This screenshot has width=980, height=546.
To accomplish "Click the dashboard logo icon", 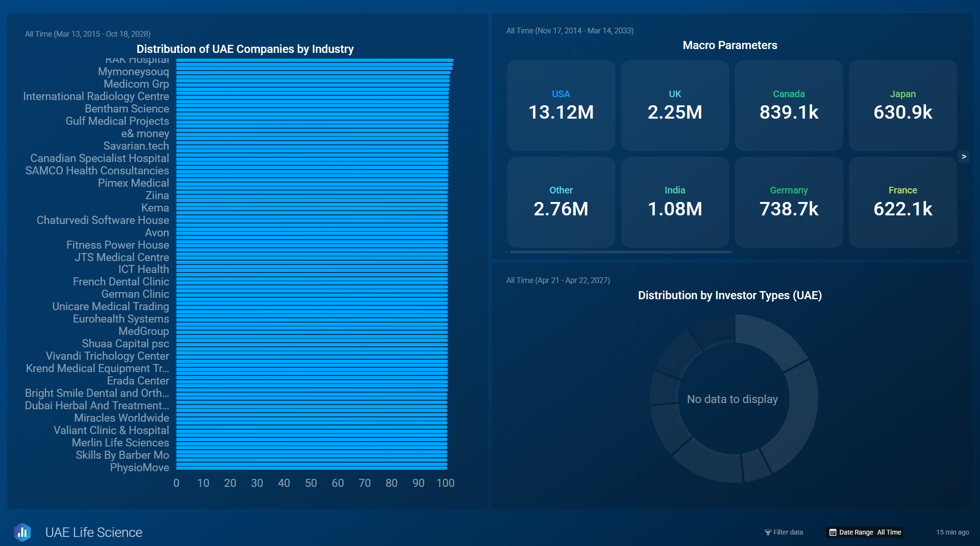I will [x=22, y=532].
